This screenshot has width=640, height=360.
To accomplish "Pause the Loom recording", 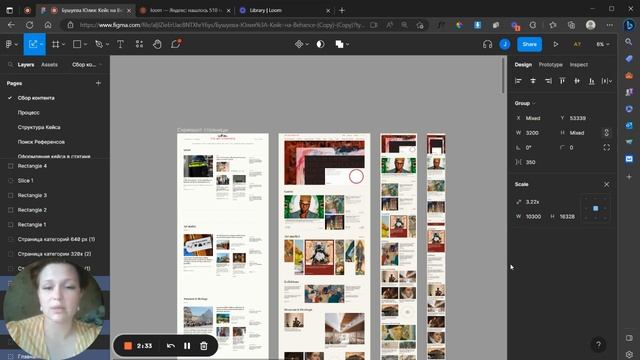I will coord(187,346).
